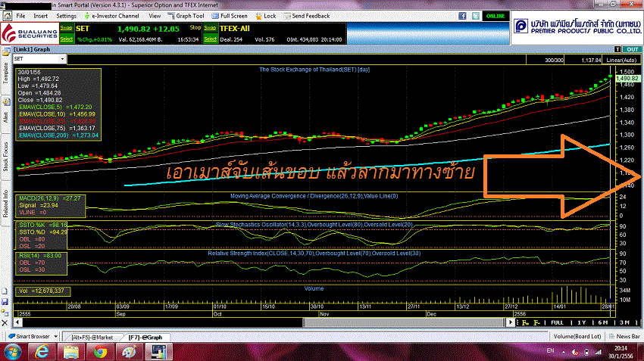The image size is (644, 361).
Task: Open the Insert menu
Action: click(41, 16)
